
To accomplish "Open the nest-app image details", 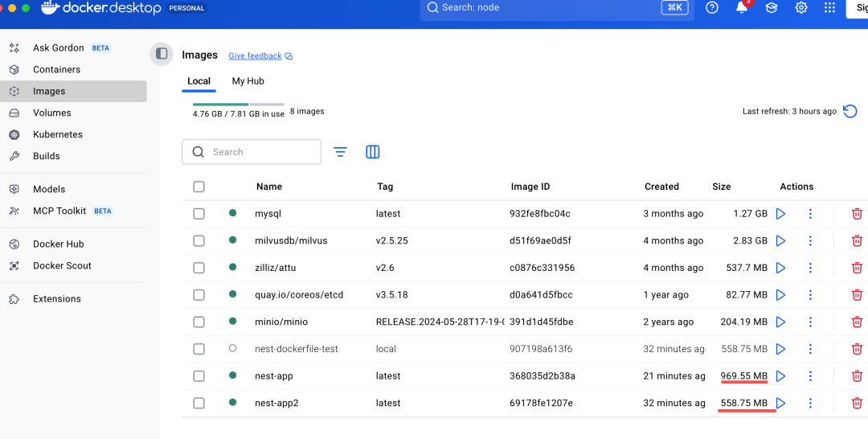I will click(x=274, y=376).
